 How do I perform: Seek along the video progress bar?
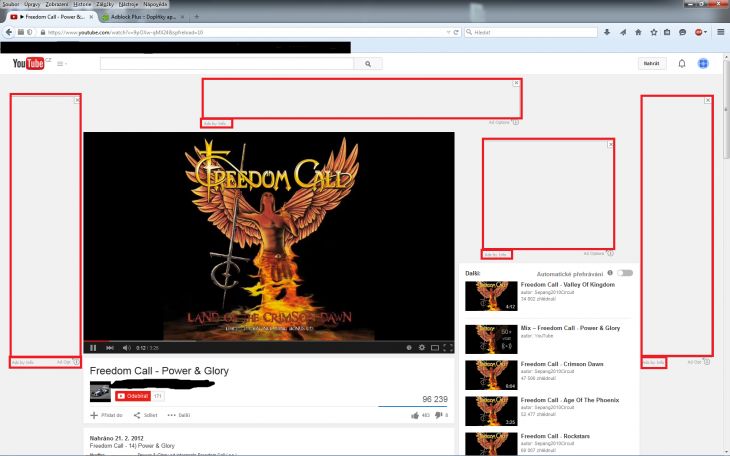pyautogui.click(x=269, y=341)
